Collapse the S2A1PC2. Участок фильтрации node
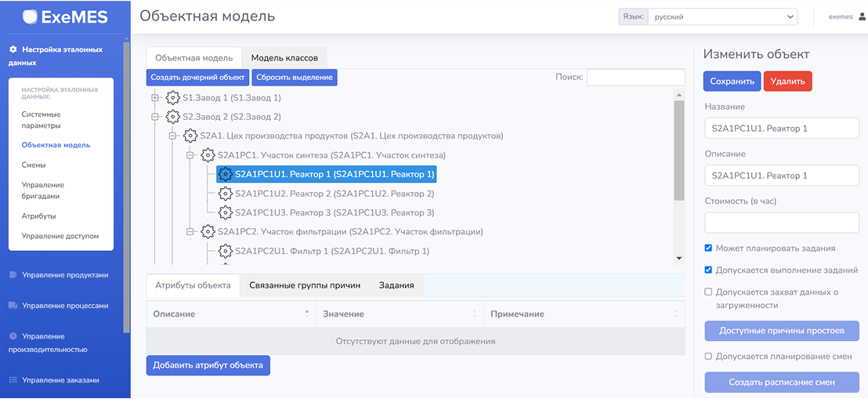The height and width of the screenshot is (399, 868). point(190,232)
